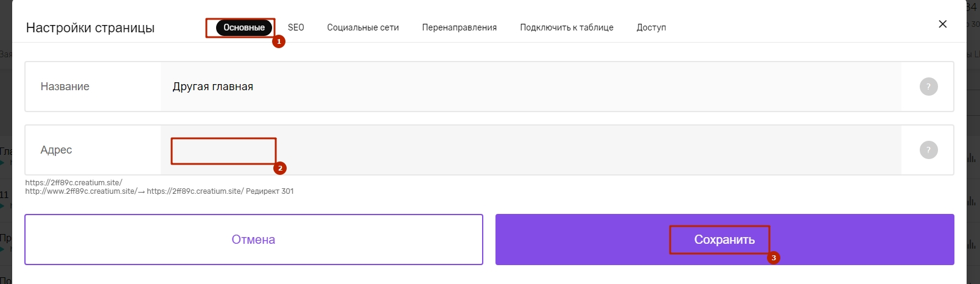980x284 pixels.
Task: Click red annotation badge number 3
Action: point(774,258)
